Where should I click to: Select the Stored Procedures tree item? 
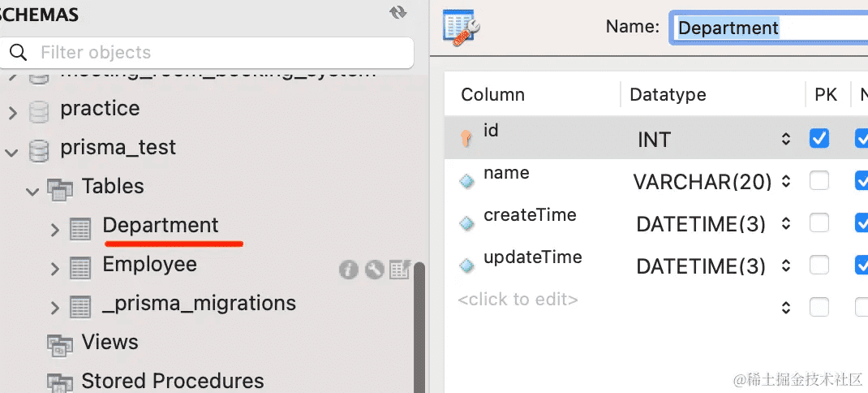click(172, 381)
